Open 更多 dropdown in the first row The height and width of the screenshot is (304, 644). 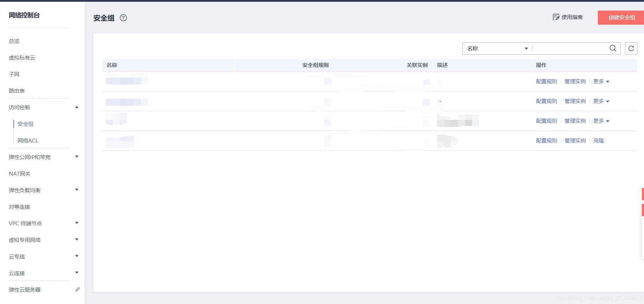(601, 81)
